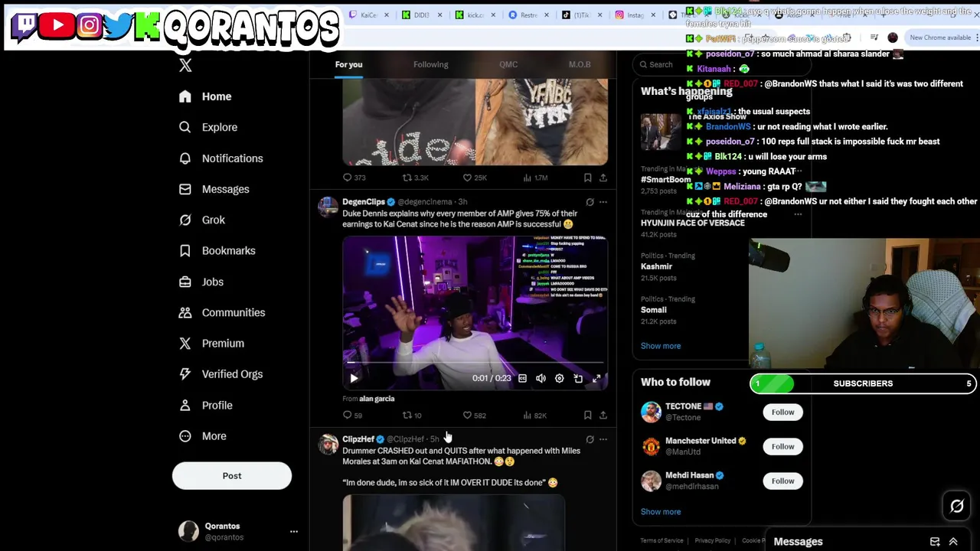Screen dimensions: 980x551
Task: Open Grok icon on ClipzHef post
Action: (x=590, y=439)
